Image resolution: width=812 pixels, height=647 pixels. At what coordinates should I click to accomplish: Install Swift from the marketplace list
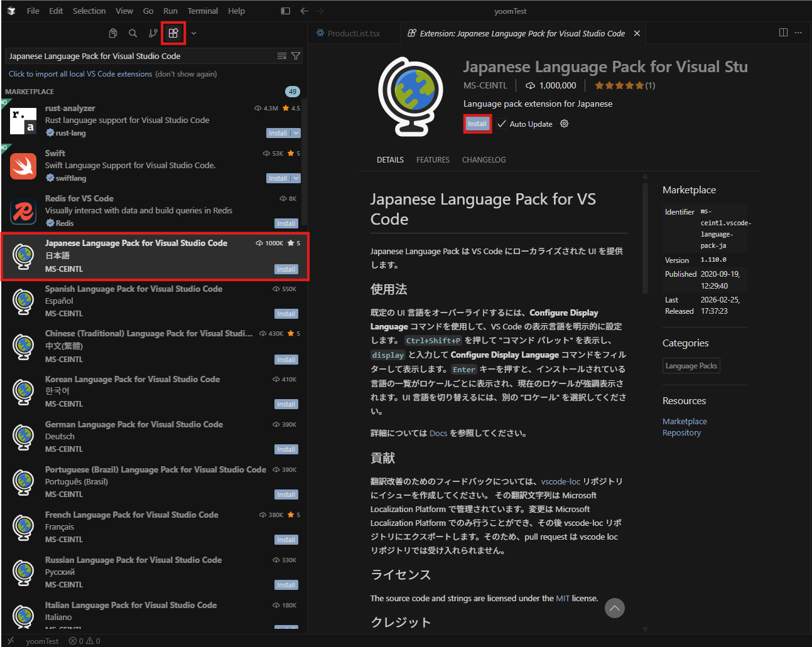tap(278, 178)
